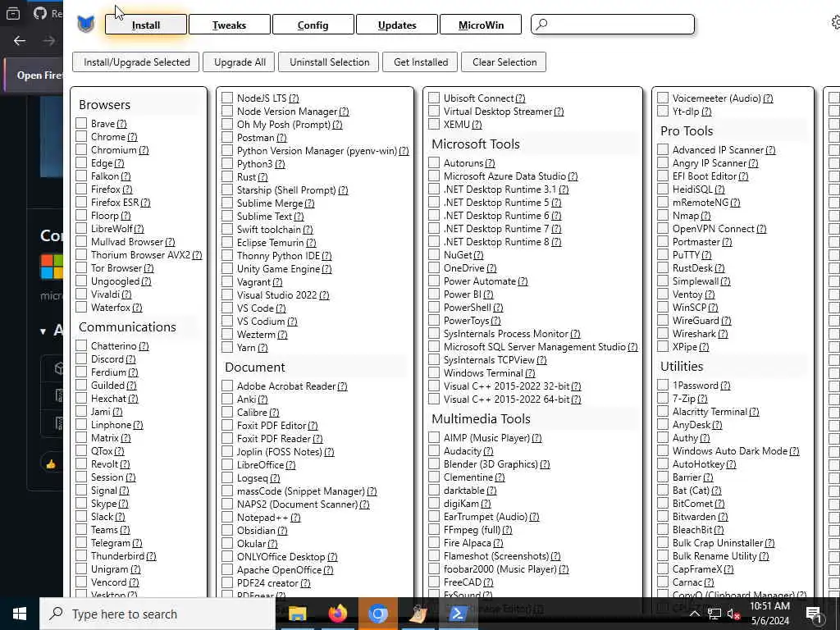Click the Thunderbird label

(x=118, y=556)
